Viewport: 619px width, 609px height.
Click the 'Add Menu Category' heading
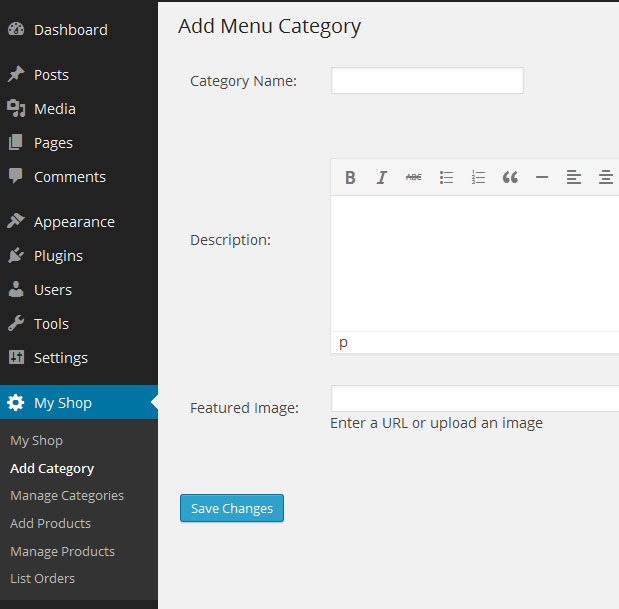(269, 27)
